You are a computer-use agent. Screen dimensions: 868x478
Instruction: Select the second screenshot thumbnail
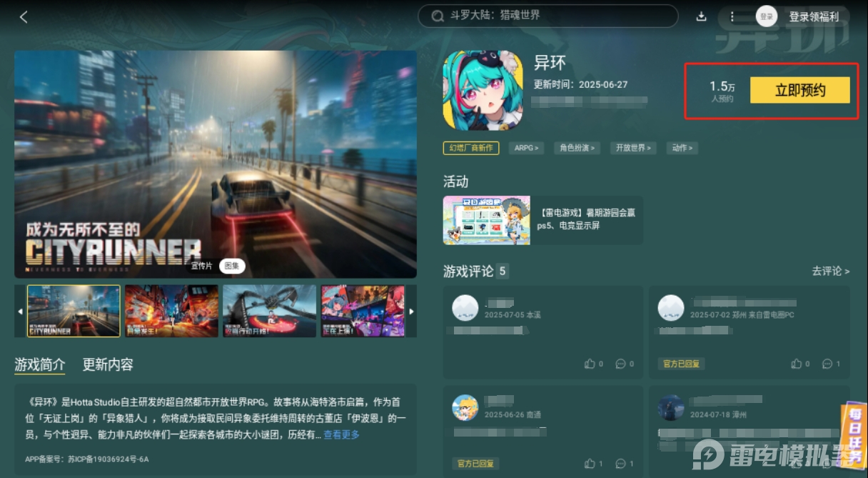tap(171, 311)
